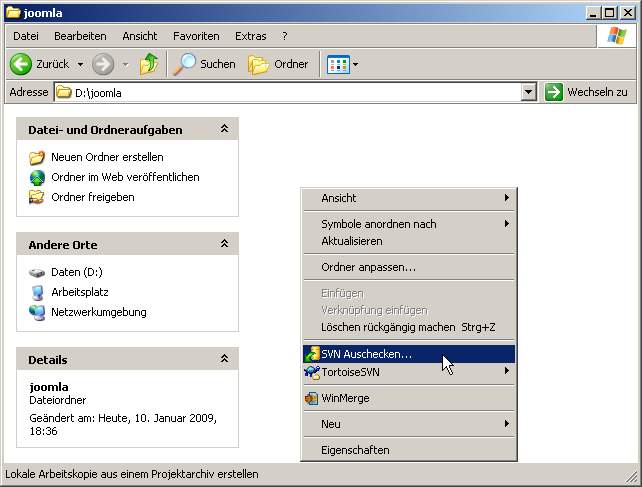Click Ordner freigeben link
The height and width of the screenshot is (487, 642).
point(93,197)
